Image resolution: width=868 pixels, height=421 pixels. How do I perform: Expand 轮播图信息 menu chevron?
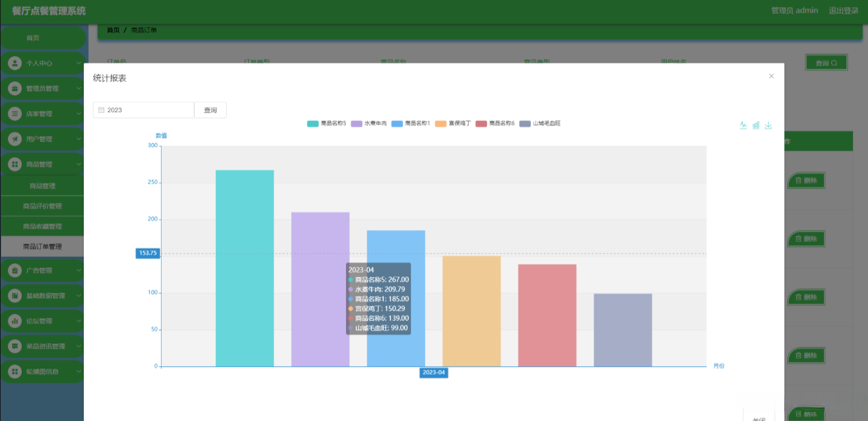tap(79, 372)
